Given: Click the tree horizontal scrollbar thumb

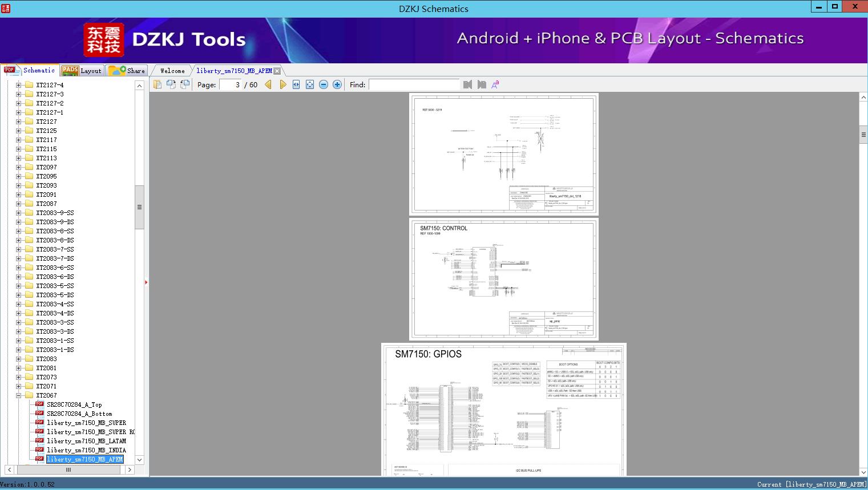Looking at the screenshot, I should pyautogui.click(x=68, y=470).
